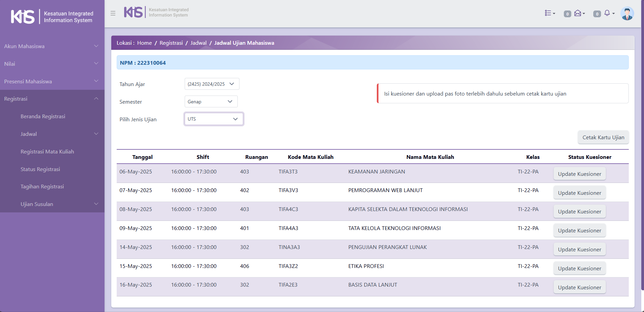Image resolution: width=644 pixels, height=312 pixels.
Task: Go to Home in breadcrumb
Action: click(144, 43)
